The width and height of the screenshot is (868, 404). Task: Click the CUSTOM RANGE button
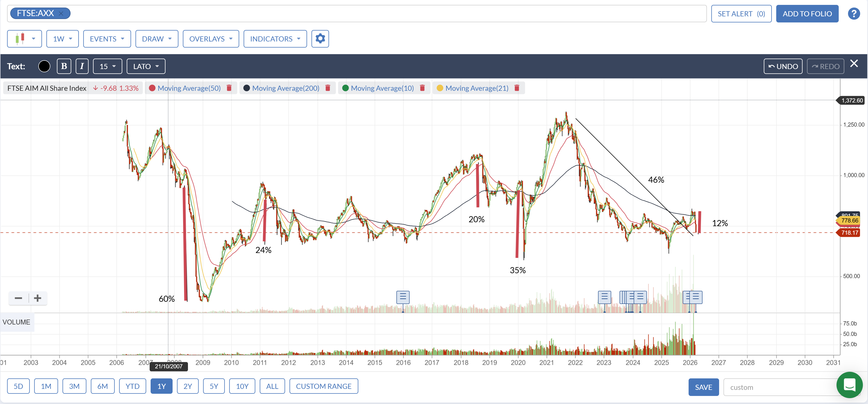coord(323,386)
